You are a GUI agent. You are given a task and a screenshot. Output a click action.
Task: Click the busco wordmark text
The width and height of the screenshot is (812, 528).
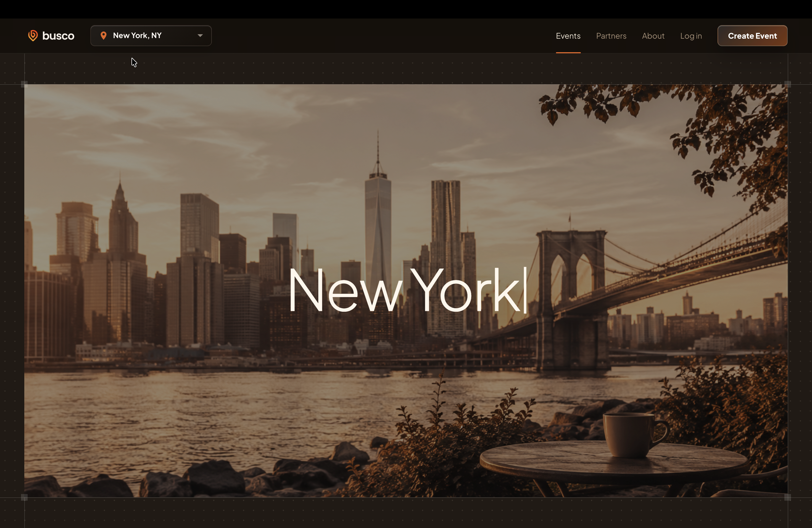click(58, 36)
